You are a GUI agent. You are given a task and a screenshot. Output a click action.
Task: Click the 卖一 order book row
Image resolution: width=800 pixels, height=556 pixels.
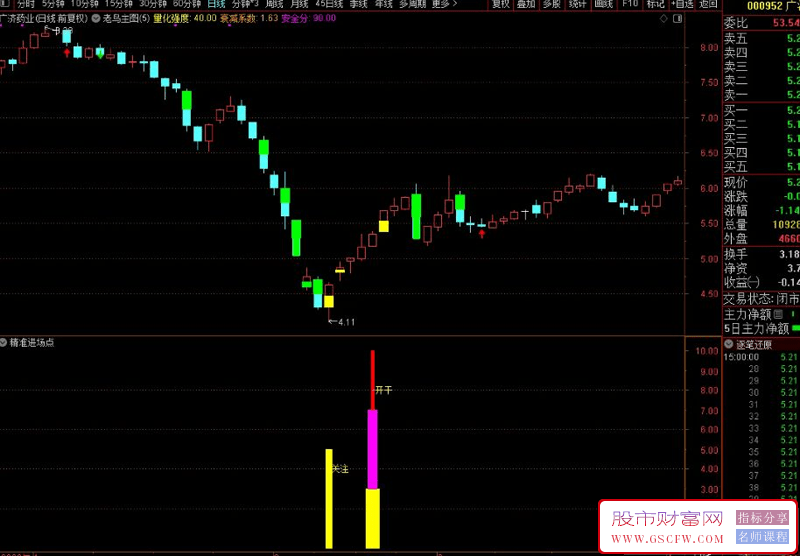point(762,95)
